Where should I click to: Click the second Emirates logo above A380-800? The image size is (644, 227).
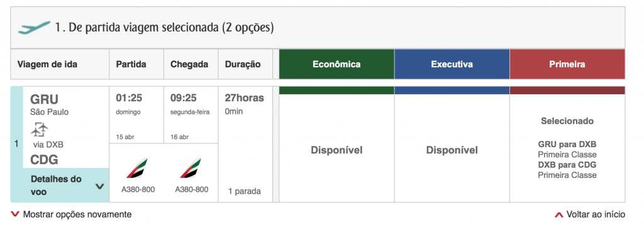(x=191, y=169)
